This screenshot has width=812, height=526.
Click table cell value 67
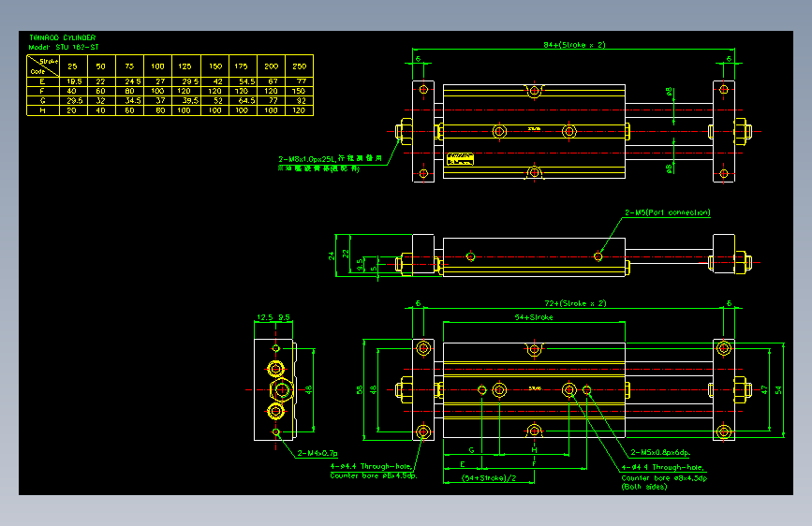[x=273, y=81]
